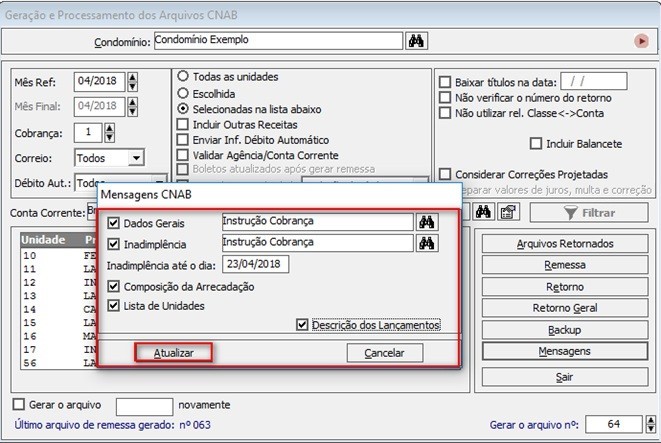Open condomínio search binoculars icon

(x=416, y=41)
